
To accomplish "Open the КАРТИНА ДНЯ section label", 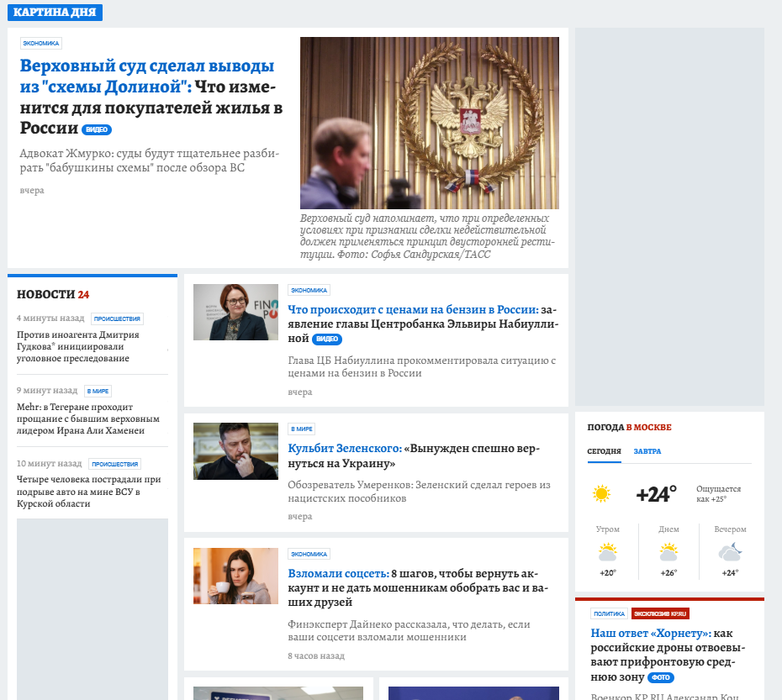I will point(55,13).
